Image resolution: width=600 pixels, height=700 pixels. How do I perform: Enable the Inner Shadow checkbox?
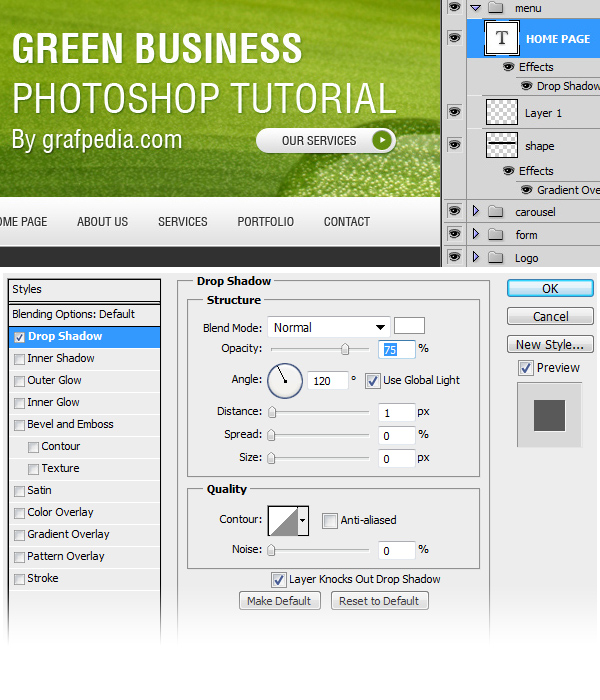pyautogui.click(x=19, y=359)
